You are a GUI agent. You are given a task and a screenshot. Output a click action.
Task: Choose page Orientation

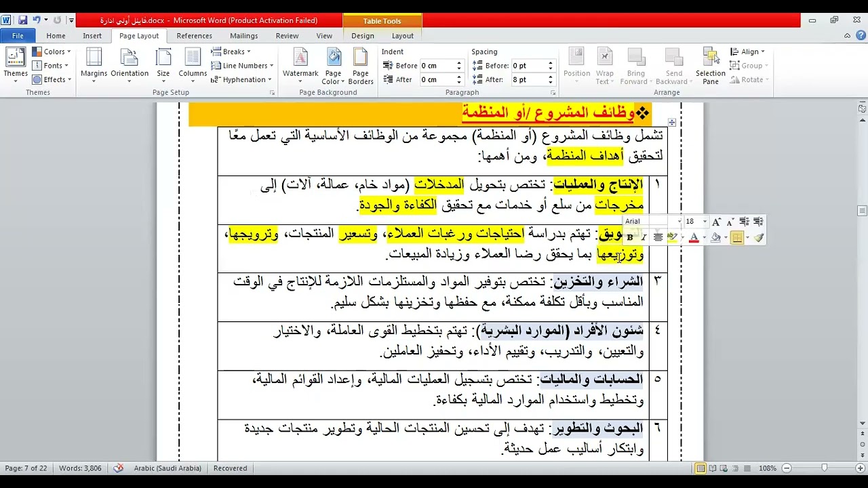[130, 66]
